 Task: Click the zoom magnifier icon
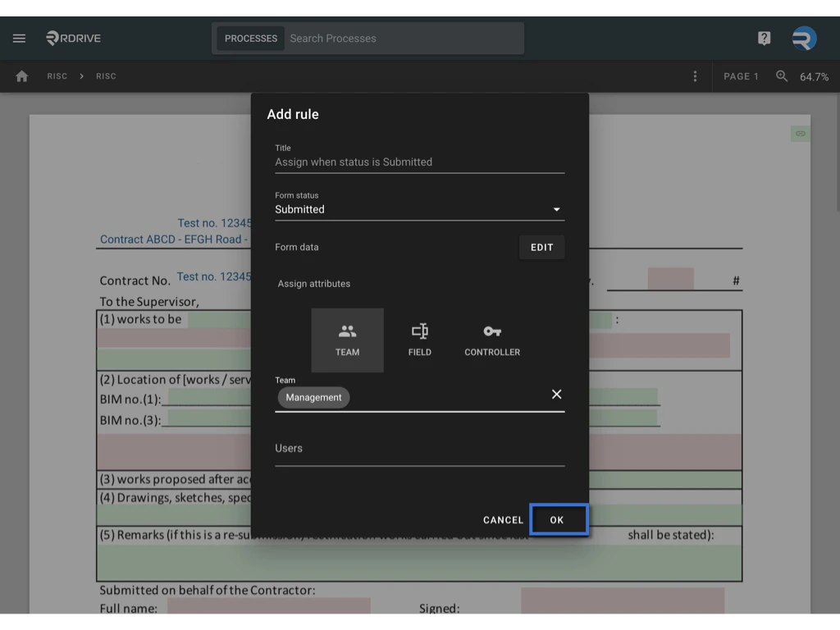(x=781, y=75)
